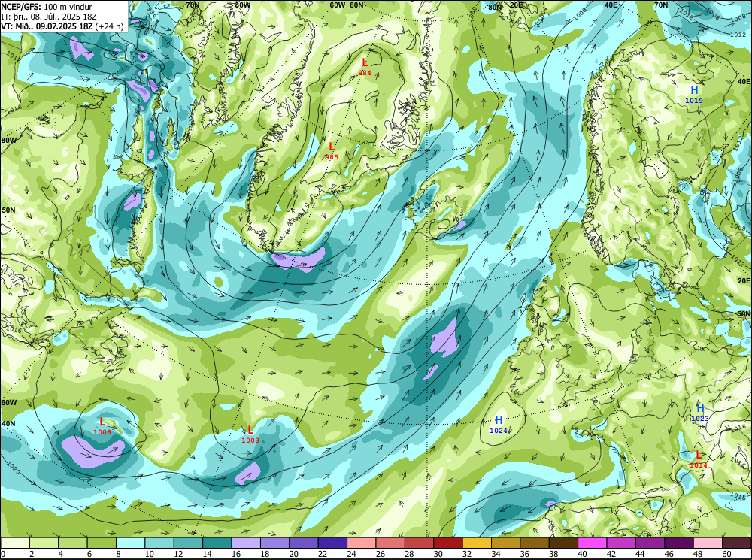Click the VT valid time line (+24 h)
Screen dimensions: 752x560
[x=62, y=26]
